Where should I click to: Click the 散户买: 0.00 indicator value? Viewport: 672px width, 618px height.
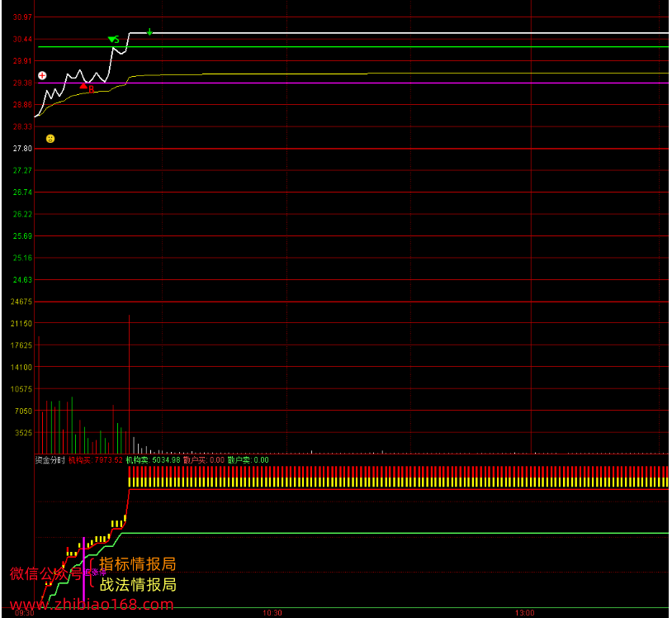click(204, 460)
